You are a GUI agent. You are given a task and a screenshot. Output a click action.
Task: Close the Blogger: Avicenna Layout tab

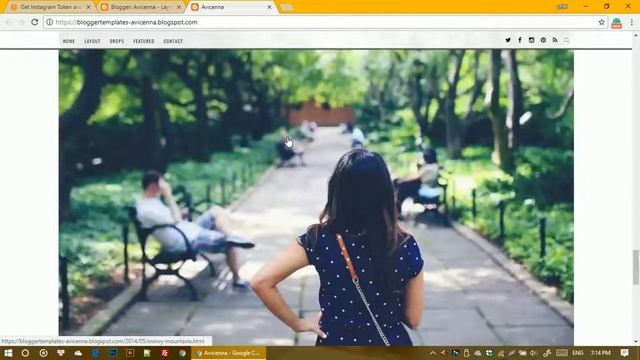[x=179, y=7]
